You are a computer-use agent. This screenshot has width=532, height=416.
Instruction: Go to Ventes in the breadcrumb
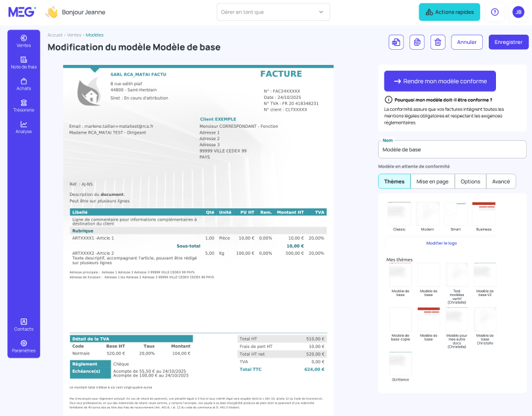pos(74,35)
